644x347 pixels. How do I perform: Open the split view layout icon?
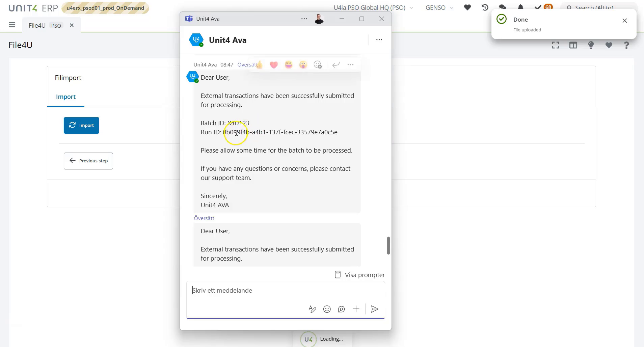[x=573, y=45]
